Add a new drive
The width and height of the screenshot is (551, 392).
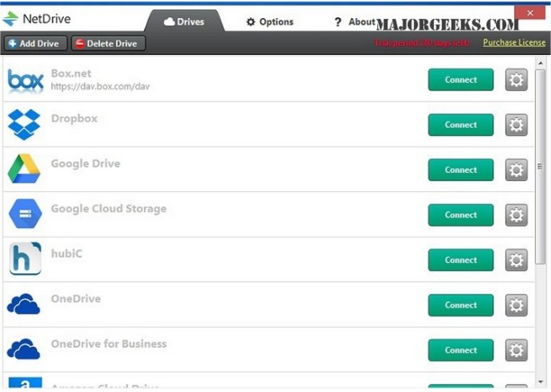click(35, 43)
